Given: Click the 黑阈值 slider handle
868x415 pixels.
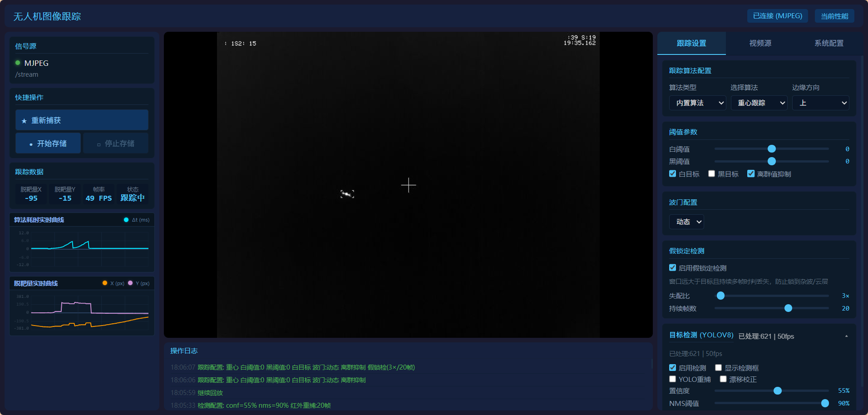Looking at the screenshot, I should [x=772, y=161].
